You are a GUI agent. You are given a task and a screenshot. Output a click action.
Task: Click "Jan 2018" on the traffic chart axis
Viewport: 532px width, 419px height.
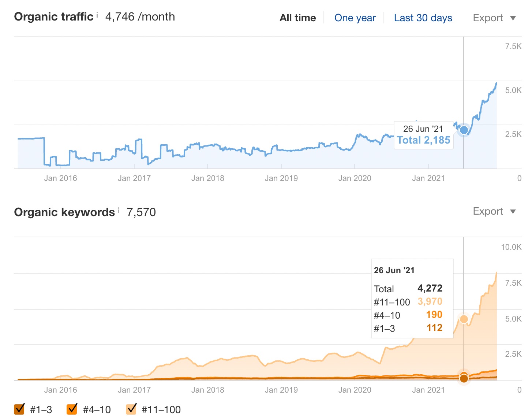[208, 178]
